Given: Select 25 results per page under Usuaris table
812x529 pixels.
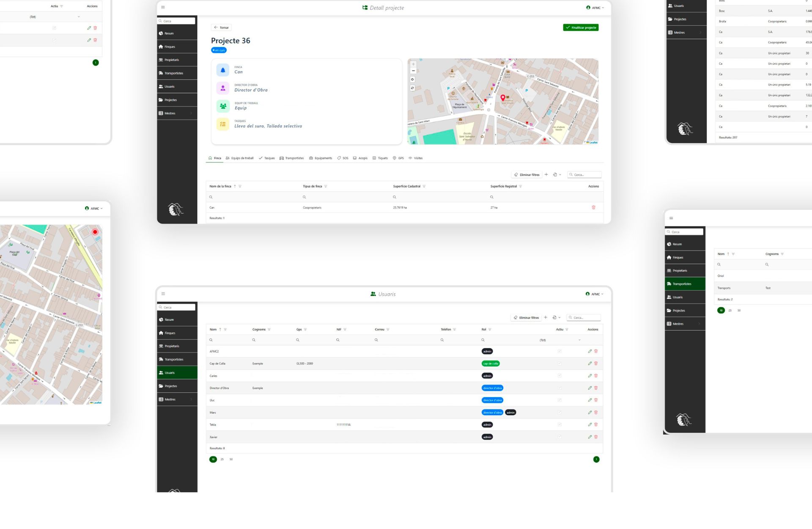Looking at the screenshot, I should (x=222, y=459).
